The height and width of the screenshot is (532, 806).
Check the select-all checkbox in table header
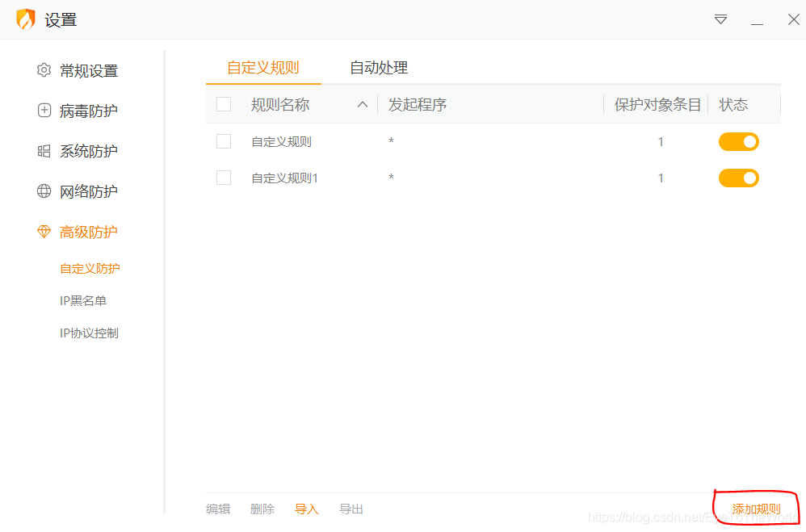pos(224,104)
